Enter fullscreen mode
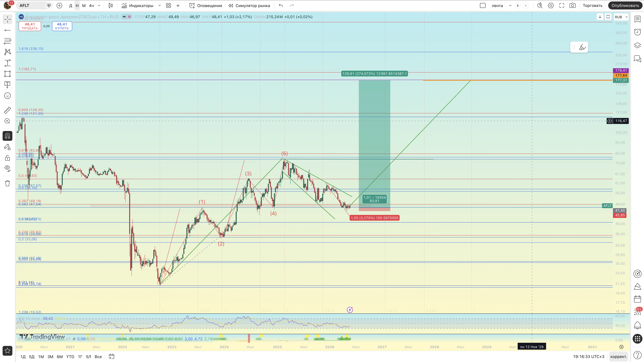This screenshot has width=644, height=362. pyautogui.click(x=562, y=5)
